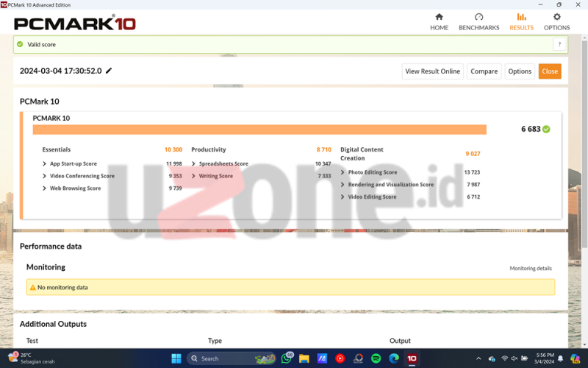Click the battery tray icon
Viewport: 588px width, 368px height.
(525, 358)
